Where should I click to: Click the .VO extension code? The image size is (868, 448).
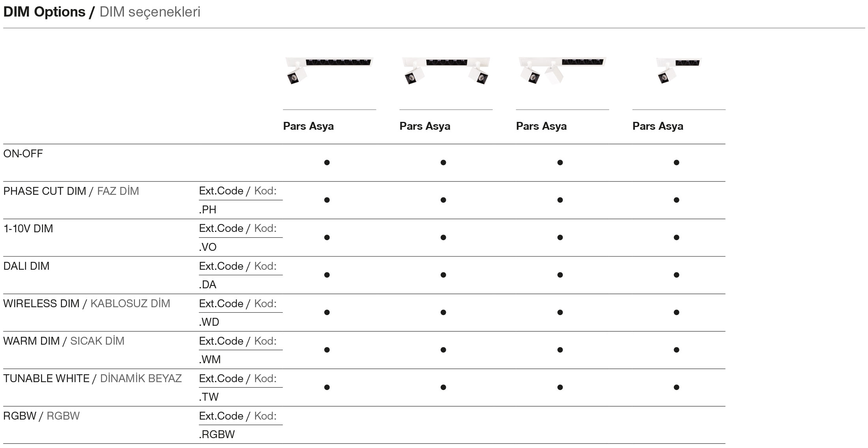(x=208, y=247)
